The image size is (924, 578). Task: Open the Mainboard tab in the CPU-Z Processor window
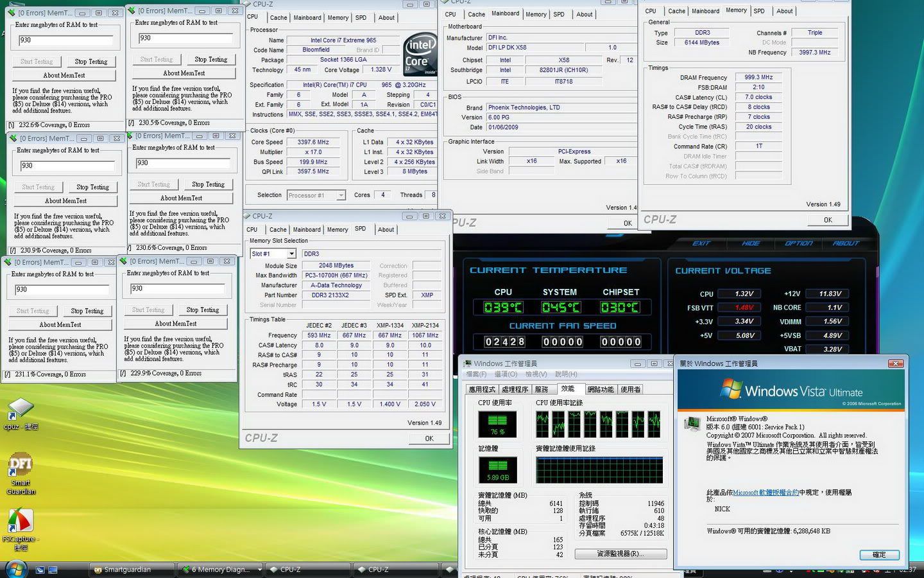pos(307,17)
